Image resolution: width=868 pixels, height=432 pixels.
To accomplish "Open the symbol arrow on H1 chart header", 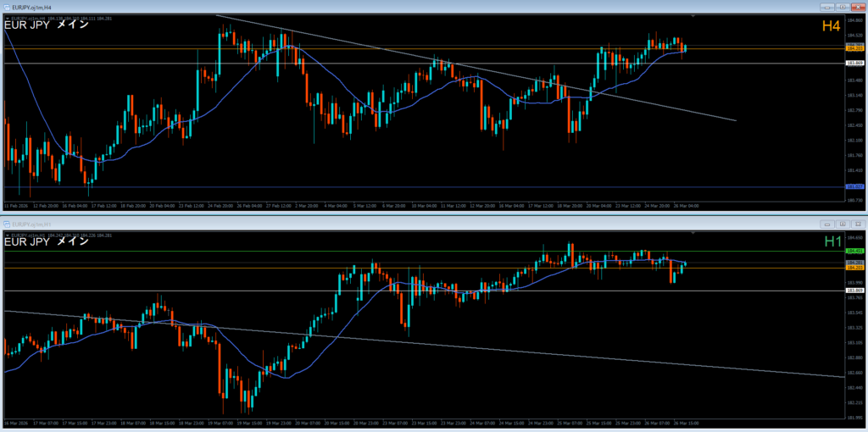I will coord(7,235).
